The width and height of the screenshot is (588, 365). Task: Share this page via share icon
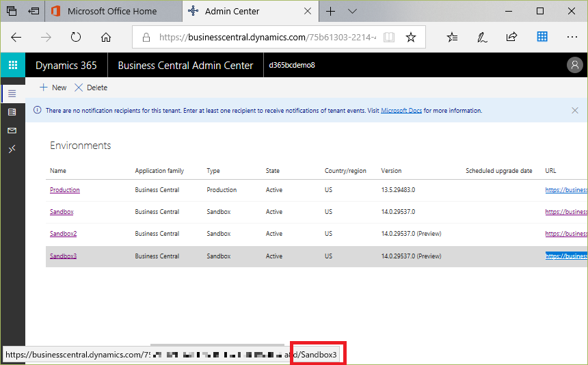point(512,37)
